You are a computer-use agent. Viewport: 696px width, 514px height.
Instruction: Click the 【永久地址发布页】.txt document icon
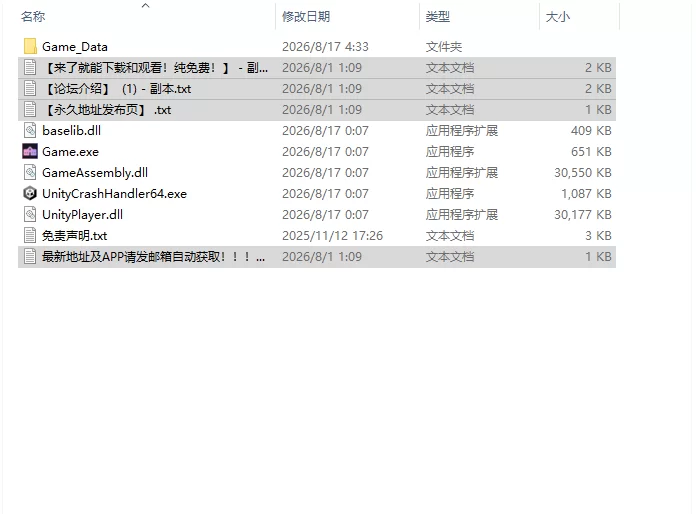pyautogui.click(x=30, y=110)
